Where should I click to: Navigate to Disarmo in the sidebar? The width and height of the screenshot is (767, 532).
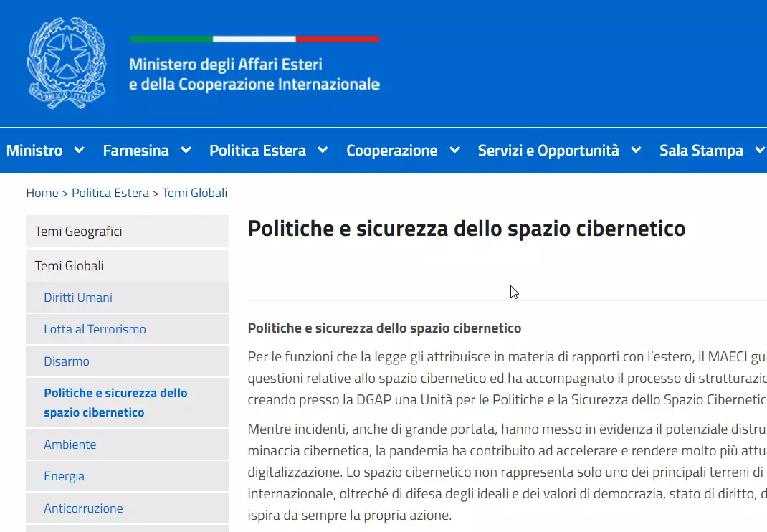67,361
